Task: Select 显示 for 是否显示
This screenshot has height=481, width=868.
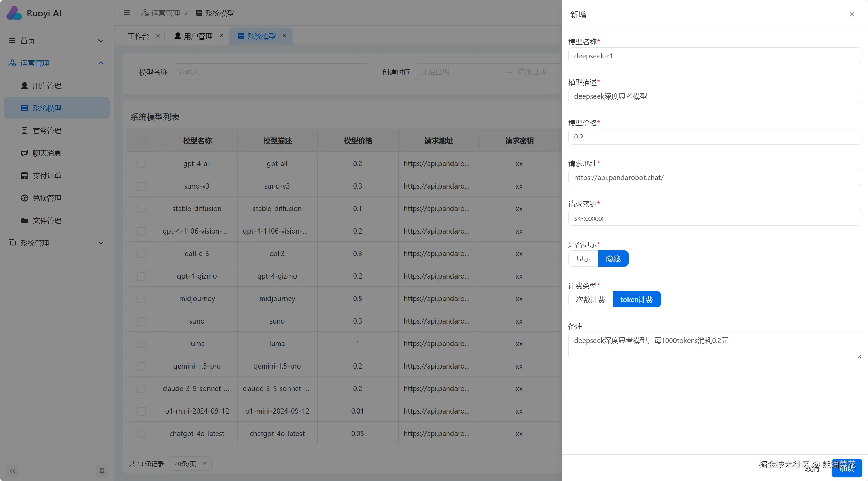Action: (583, 258)
